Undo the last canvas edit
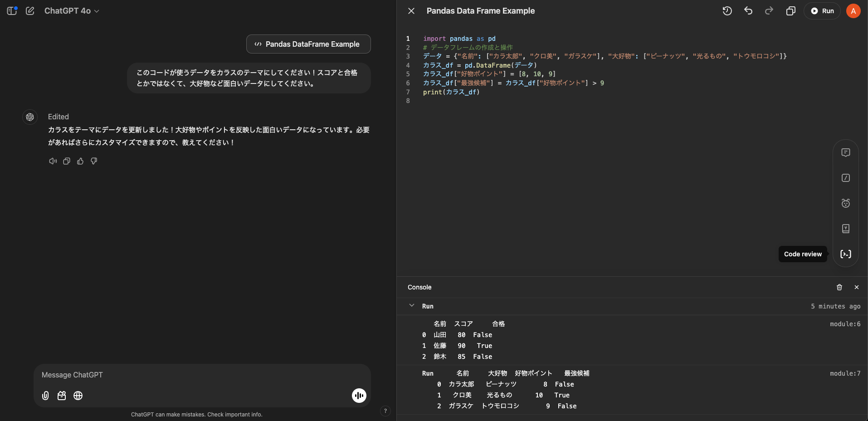 [x=748, y=10]
